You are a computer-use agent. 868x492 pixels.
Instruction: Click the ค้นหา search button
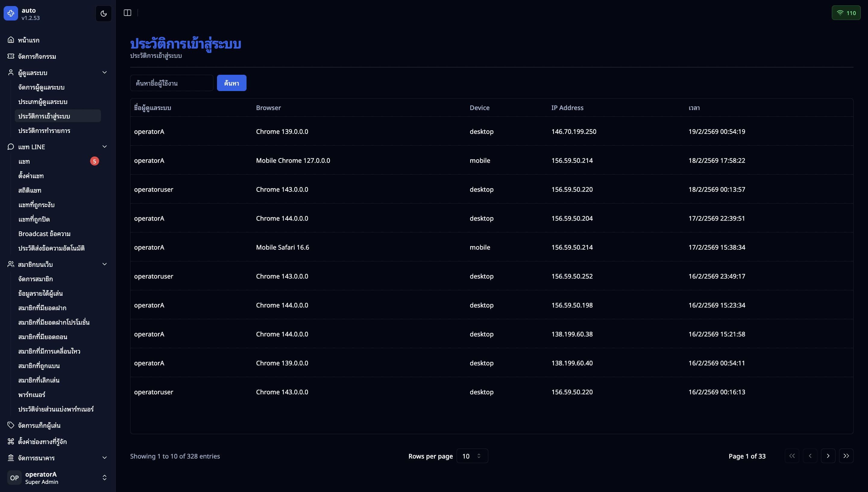231,83
